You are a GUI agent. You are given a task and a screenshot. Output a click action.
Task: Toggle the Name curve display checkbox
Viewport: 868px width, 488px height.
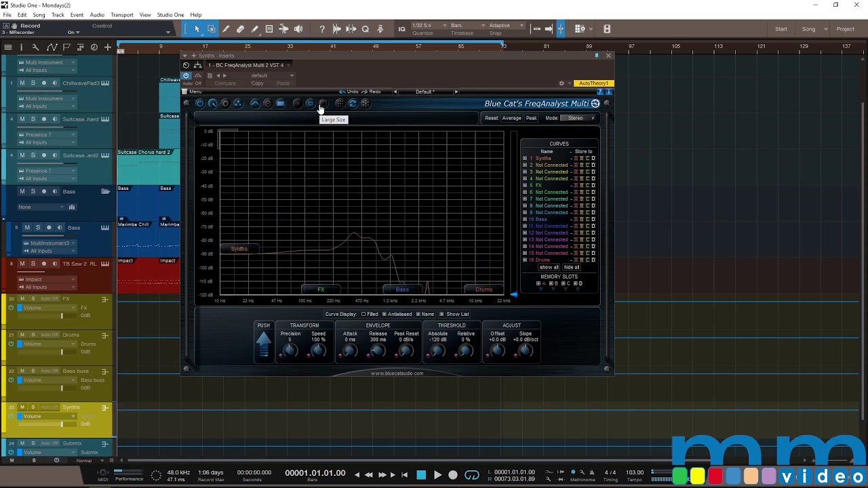(x=418, y=314)
